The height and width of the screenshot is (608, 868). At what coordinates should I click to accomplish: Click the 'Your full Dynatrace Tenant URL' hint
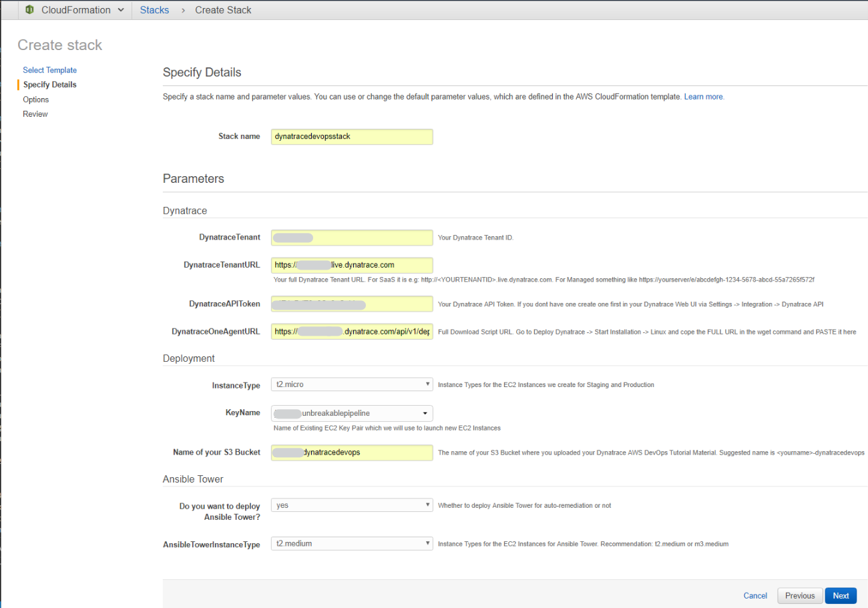pyautogui.click(x=544, y=280)
